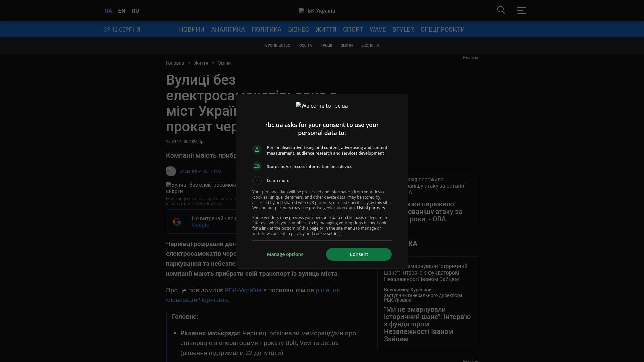Switch site language to RU
The image size is (644, 362).
click(x=135, y=11)
